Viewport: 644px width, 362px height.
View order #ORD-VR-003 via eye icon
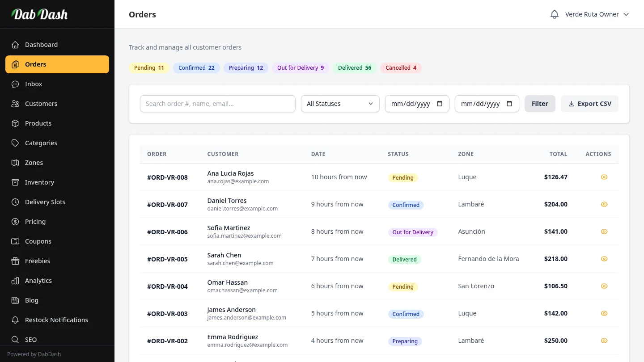[x=604, y=313]
